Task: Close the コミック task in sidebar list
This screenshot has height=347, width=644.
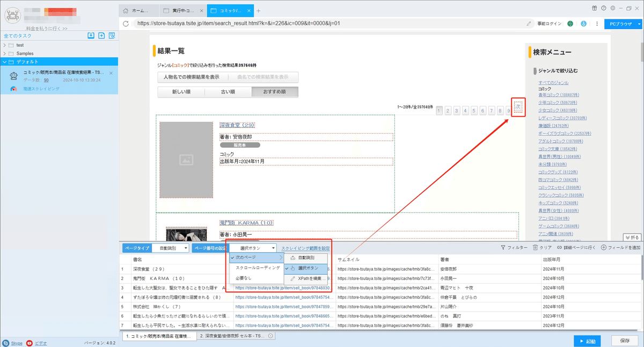Action: point(111,73)
